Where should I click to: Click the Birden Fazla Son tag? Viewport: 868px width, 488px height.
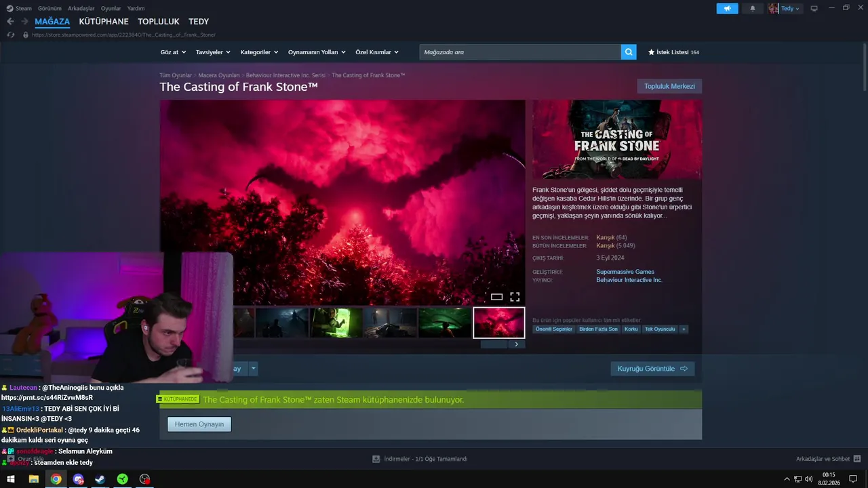click(598, 329)
